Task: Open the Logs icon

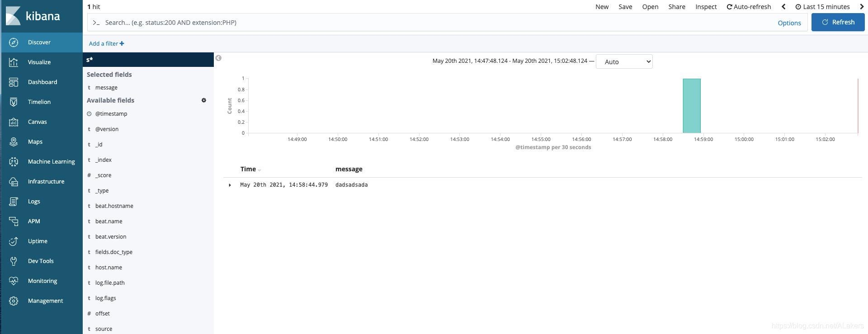Action: pyautogui.click(x=14, y=202)
